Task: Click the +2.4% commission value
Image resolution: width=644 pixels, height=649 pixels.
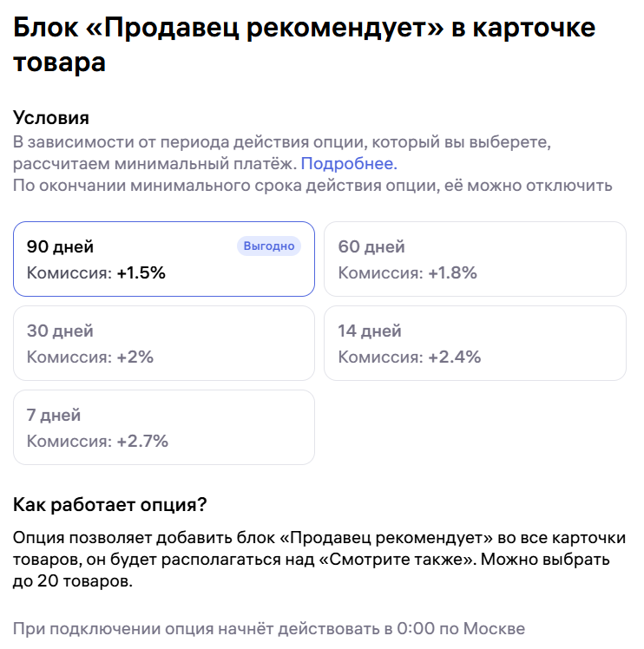Action: click(x=454, y=357)
